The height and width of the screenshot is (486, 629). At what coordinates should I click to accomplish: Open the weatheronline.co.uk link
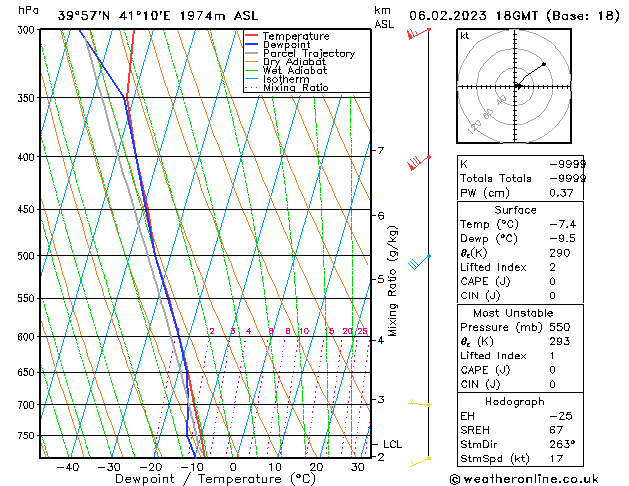pos(542,478)
